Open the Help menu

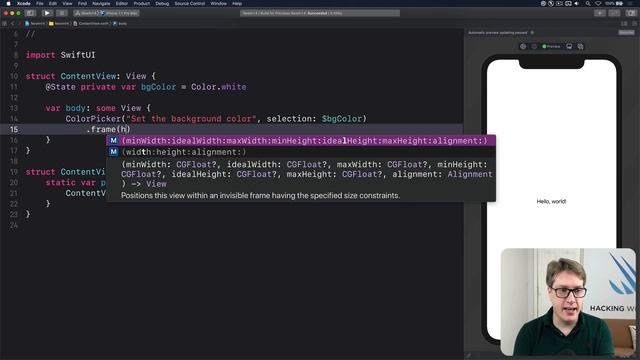click(x=237, y=3)
